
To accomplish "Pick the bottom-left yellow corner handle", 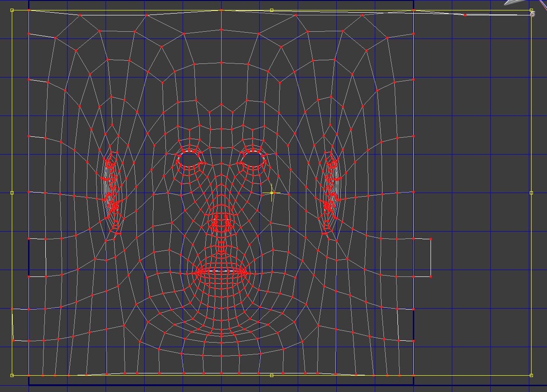I will 12,375.
